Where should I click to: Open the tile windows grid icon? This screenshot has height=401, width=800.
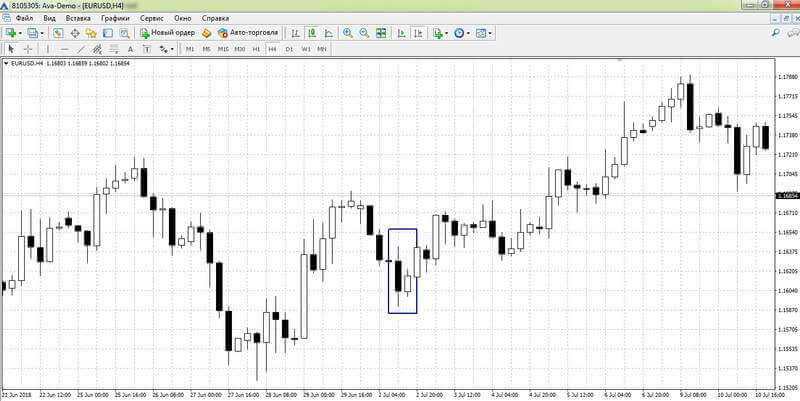(x=381, y=33)
